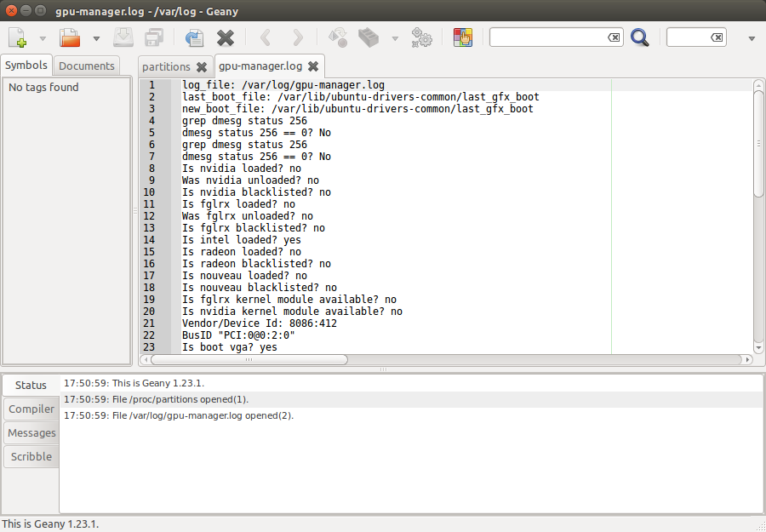The image size is (766, 532).
Task: Click the horizontal editor scrollbar thumb
Action: pos(249,359)
